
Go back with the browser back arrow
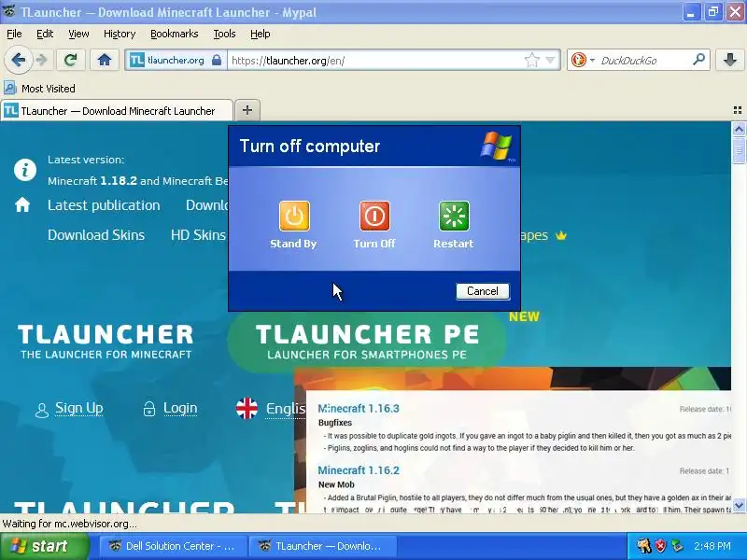[x=19, y=60]
